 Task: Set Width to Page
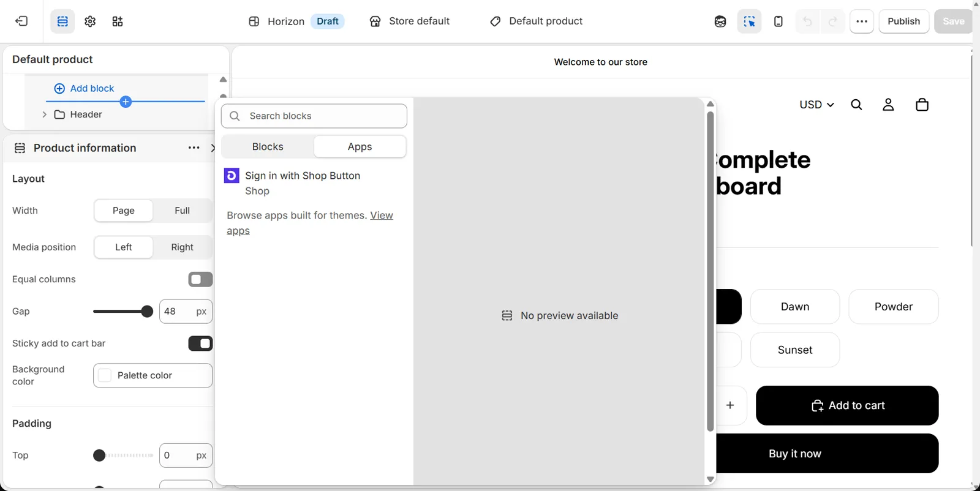(124, 211)
